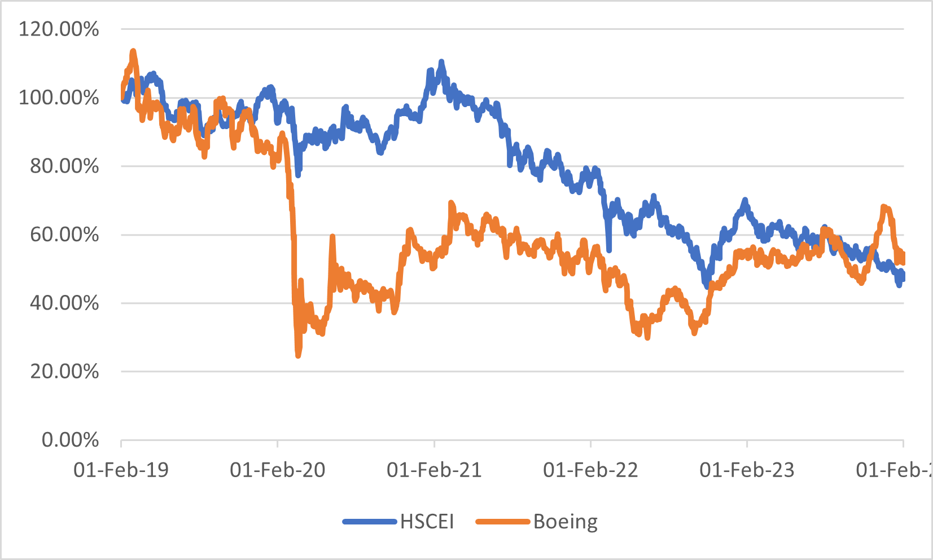
Task: Select the 01-Feb-22 date label
Action: click(x=590, y=470)
